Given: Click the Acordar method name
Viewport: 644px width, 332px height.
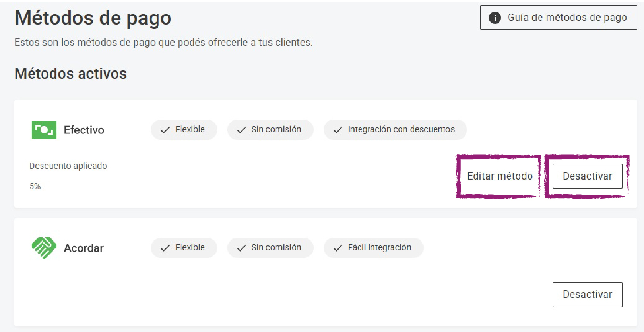Looking at the screenshot, I should pos(84,248).
